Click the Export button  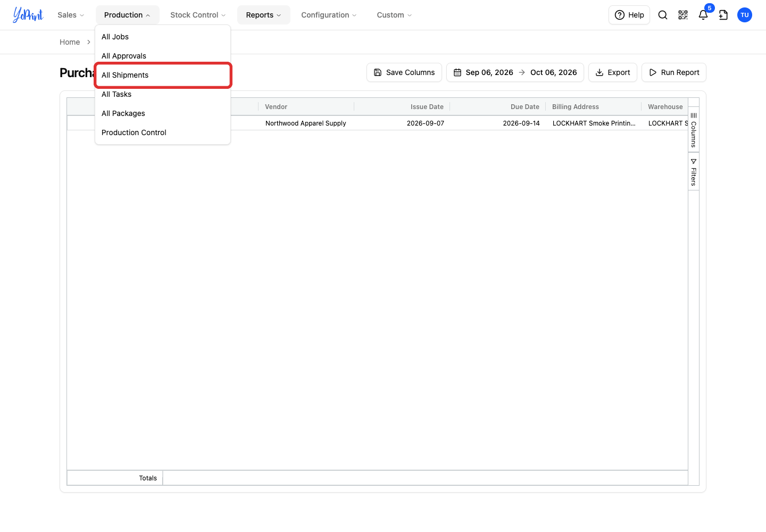tap(613, 72)
